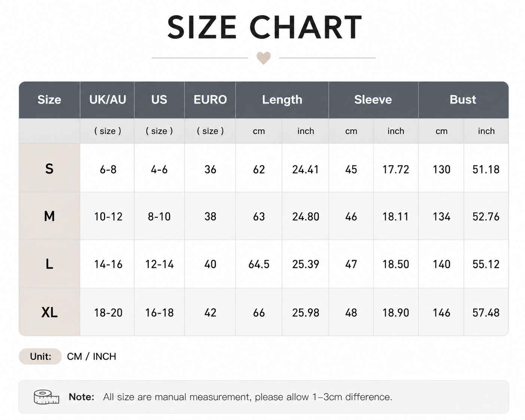Click the Sleeve header cell
525x420 pixels.
click(373, 100)
